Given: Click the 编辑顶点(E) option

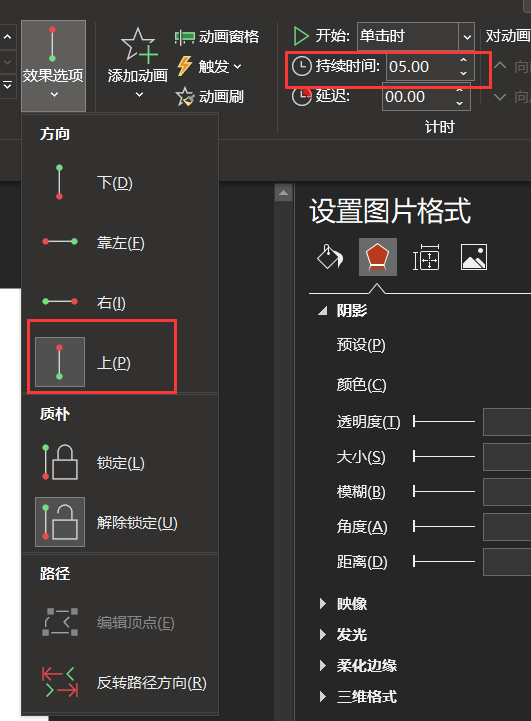Looking at the screenshot, I should tap(120, 623).
